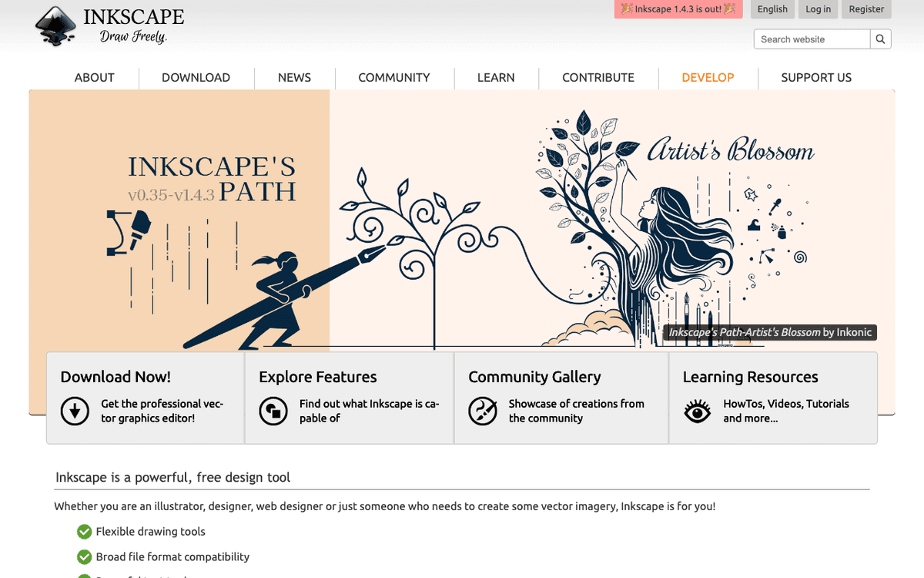Click the search magnifier icon
This screenshot has width=924, height=578.
(x=880, y=39)
